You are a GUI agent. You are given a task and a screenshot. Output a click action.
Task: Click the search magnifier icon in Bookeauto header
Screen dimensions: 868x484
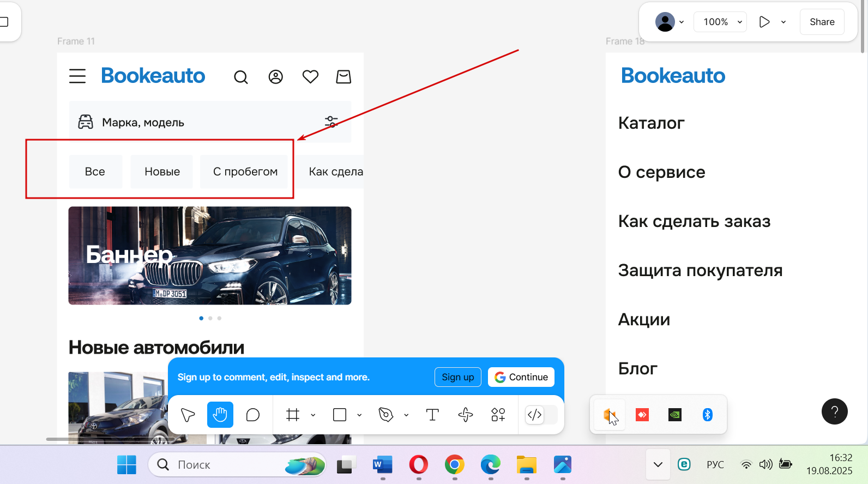pyautogui.click(x=241, y=77)
